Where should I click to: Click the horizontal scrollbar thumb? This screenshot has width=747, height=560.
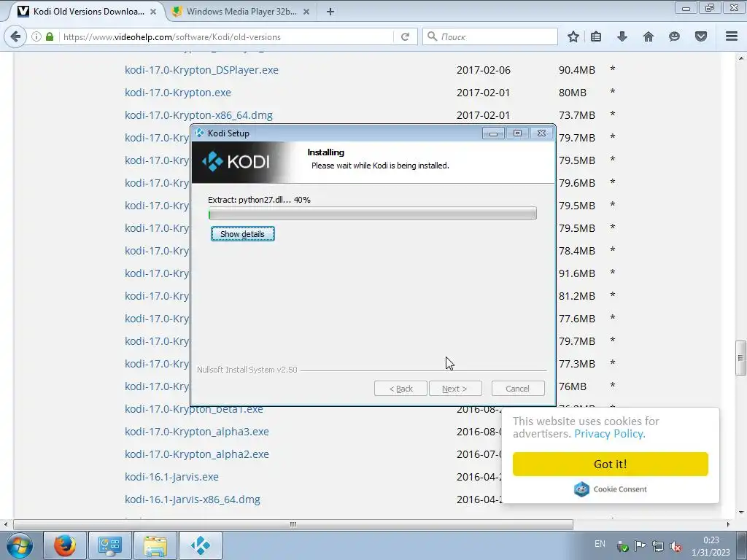pyautogui.click(x=293, y=524)
